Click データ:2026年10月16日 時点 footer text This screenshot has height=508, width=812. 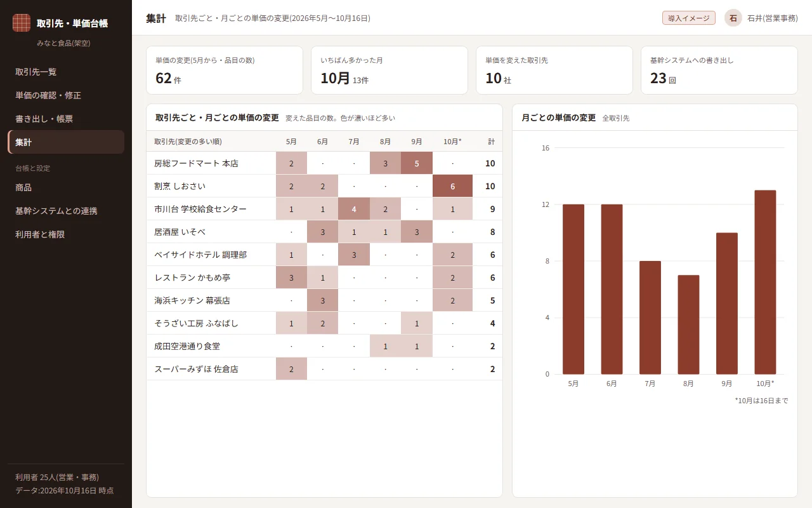[65, 491]
